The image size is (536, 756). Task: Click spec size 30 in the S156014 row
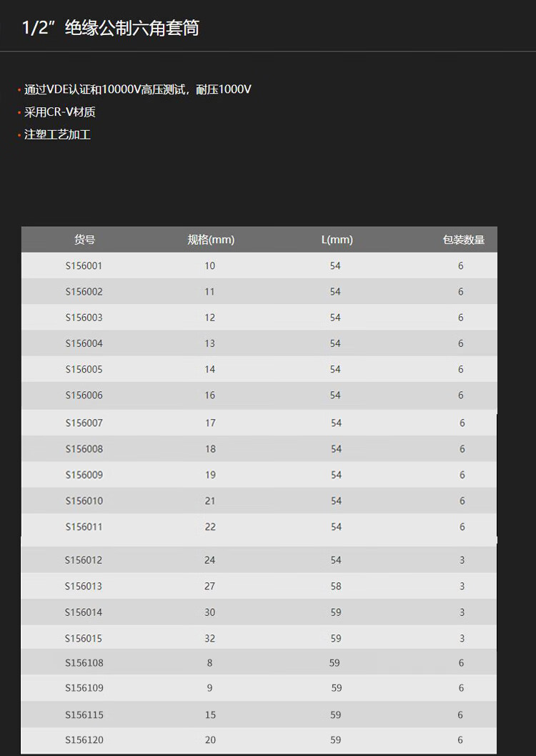(209, 612)
